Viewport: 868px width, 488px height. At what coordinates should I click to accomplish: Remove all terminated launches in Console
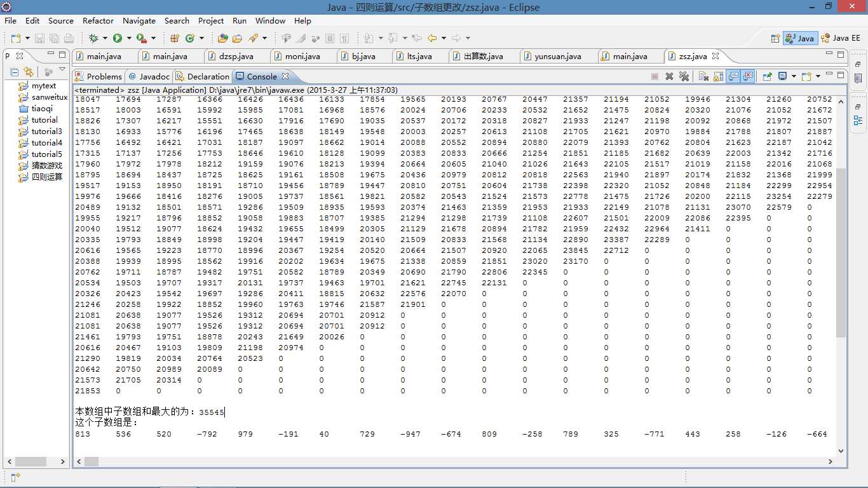tap(684, 76)
